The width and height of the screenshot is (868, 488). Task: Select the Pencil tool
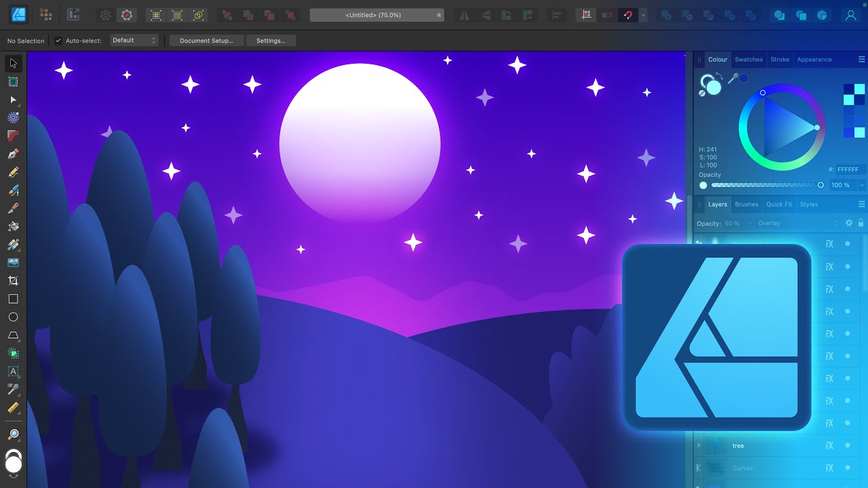13,172
